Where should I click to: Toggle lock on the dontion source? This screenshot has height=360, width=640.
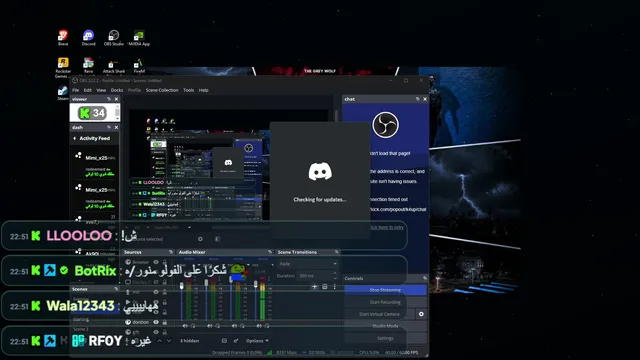[164, 322]
